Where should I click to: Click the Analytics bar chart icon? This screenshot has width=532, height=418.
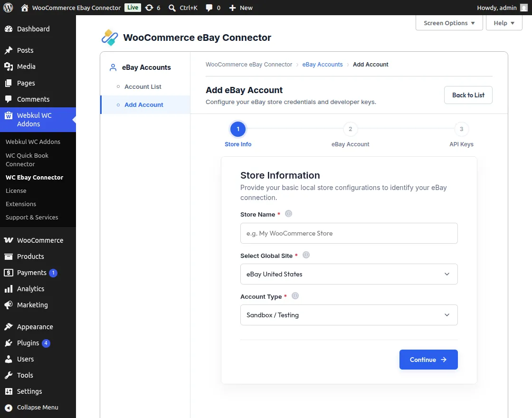tap(9, 289)
